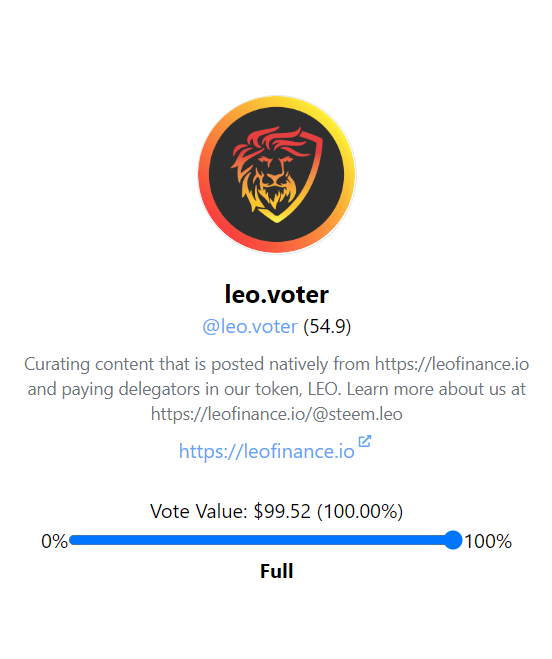
Task: Open the external link icon beside leofinance.io
Action: pyautogui.click(x=364, y=441)
